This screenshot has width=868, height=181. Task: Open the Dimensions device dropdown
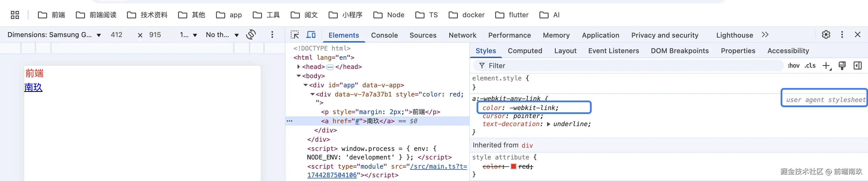(54, 35)
